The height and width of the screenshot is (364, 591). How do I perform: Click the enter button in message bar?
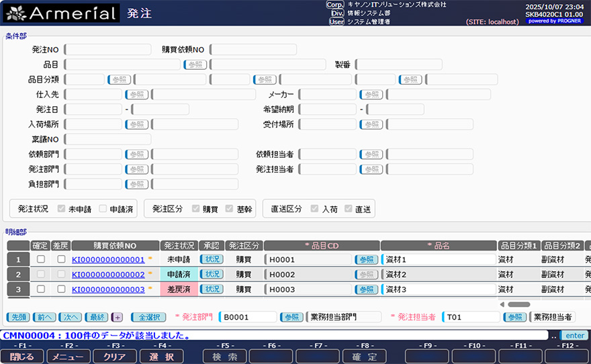pyautogui.click(x=574, y=335)
